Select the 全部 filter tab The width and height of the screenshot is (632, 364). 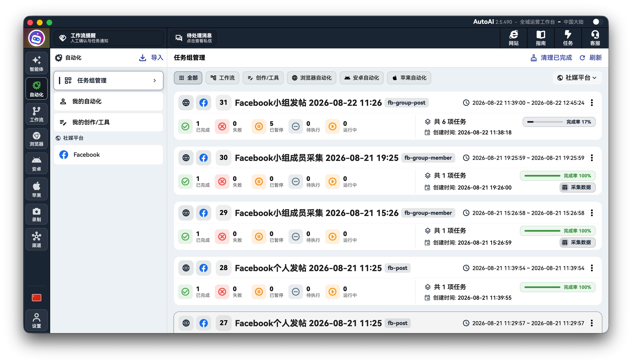pyautogui.click(x=188, y=78)
